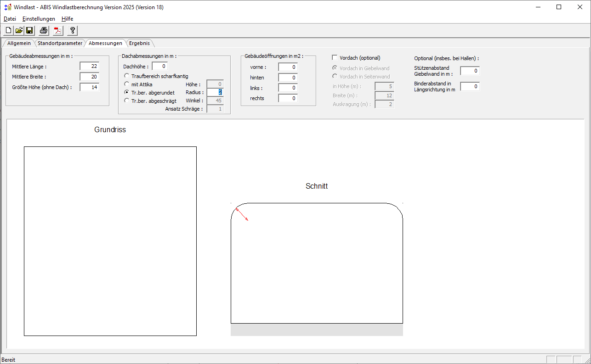Select Tr.ber. abgeschrägt radio button
Image resolution: width=591 pixels, height=364 pixels.
click(127, 101)
